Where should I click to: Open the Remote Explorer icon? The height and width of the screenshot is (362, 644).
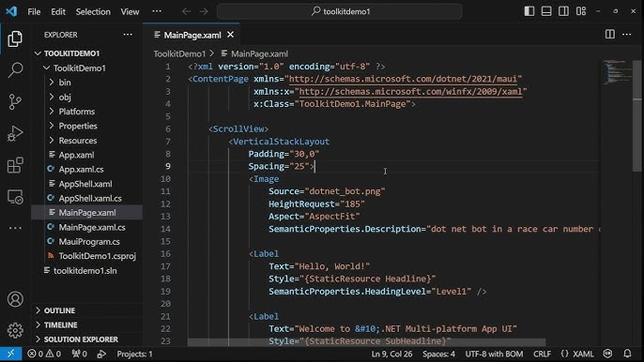15,197
